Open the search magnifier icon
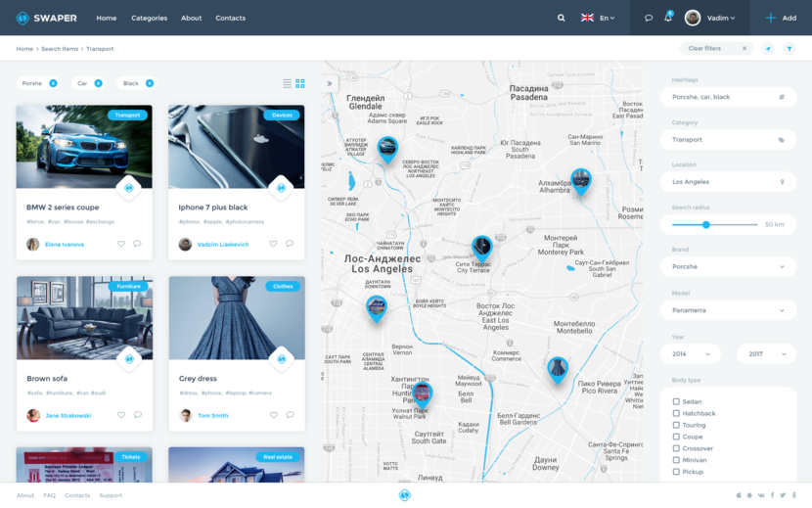This screenshot has width=812, height=508. (x=561, y=19)
